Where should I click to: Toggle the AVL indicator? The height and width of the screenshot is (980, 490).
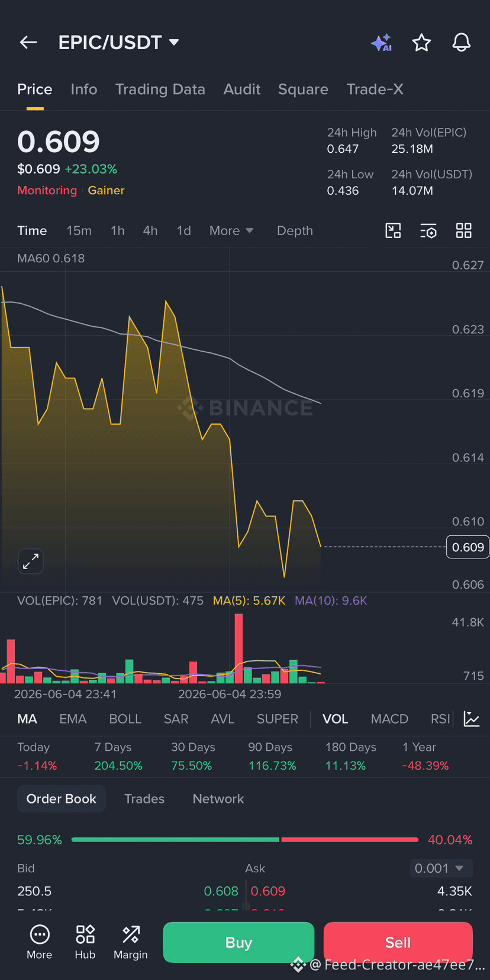(x=223, y=719)
